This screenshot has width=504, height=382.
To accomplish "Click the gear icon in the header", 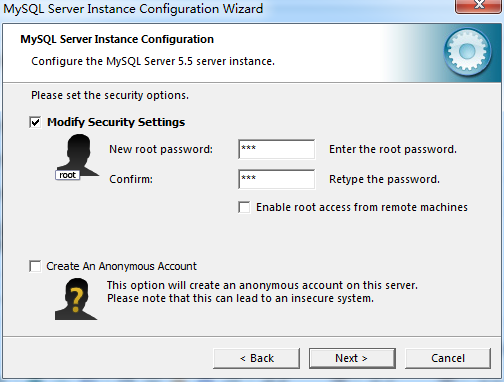I will 467,52.
